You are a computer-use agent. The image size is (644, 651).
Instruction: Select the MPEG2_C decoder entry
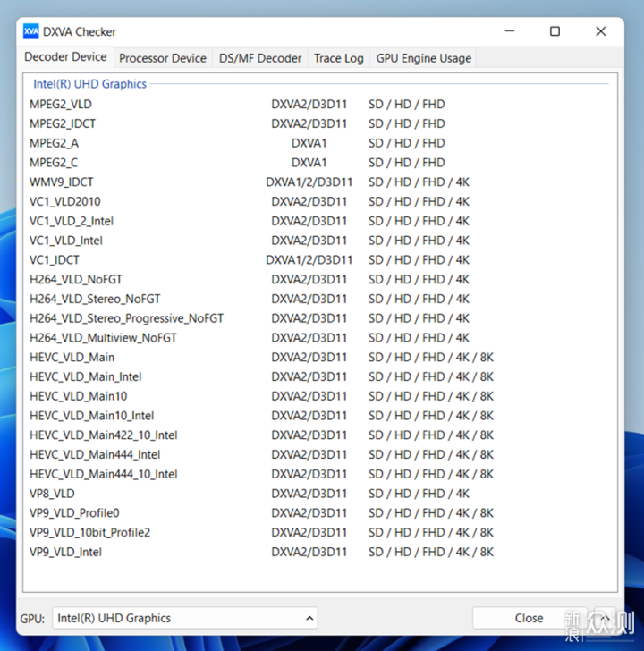coord(319,163)
